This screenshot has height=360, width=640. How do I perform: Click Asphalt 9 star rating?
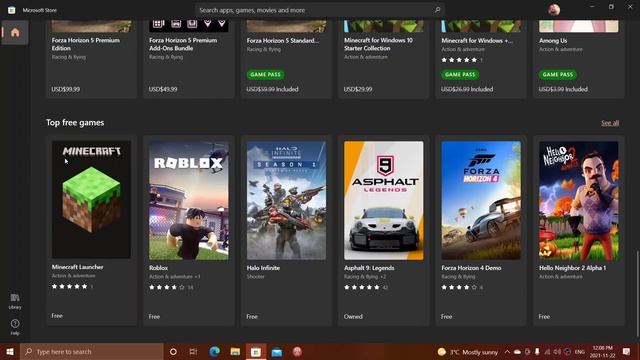(x=362, y=287)
